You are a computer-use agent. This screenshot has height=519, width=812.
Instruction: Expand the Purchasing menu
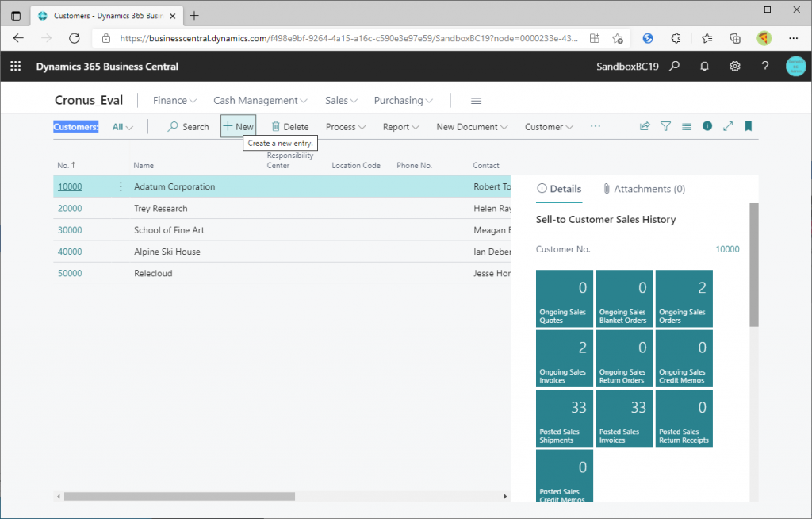(403, 101)
